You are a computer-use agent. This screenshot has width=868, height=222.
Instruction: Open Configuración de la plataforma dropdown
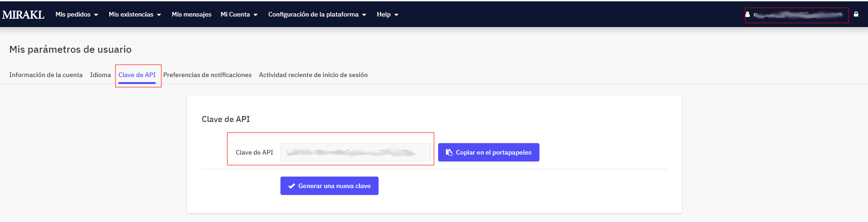coord(317,15)
